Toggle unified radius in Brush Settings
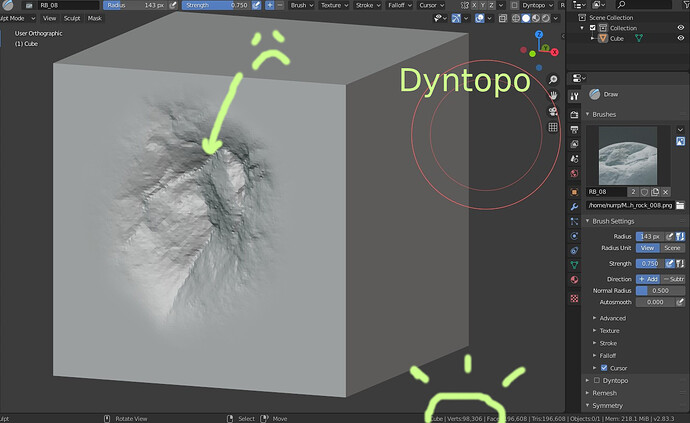690x423 pixels. [680, 236]
